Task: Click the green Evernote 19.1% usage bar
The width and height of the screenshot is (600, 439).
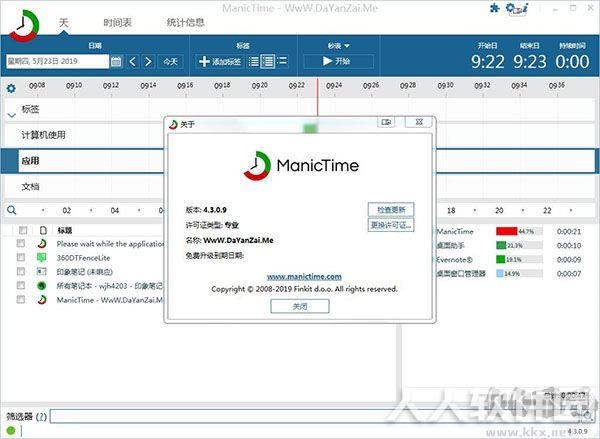Action: click(501, 259)
